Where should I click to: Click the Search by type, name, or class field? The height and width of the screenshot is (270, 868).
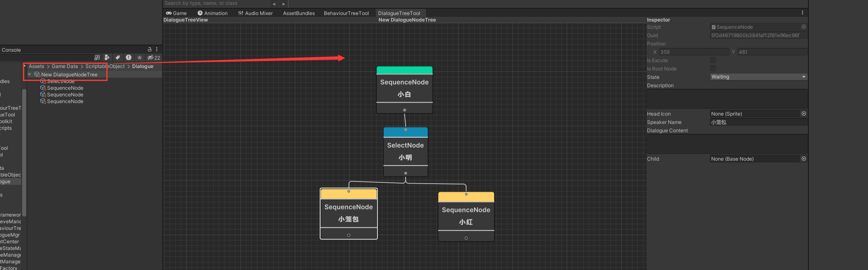216,3
